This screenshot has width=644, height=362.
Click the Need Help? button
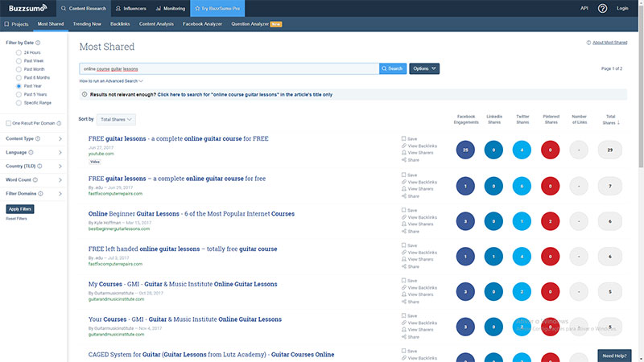[x=614, y=356]
